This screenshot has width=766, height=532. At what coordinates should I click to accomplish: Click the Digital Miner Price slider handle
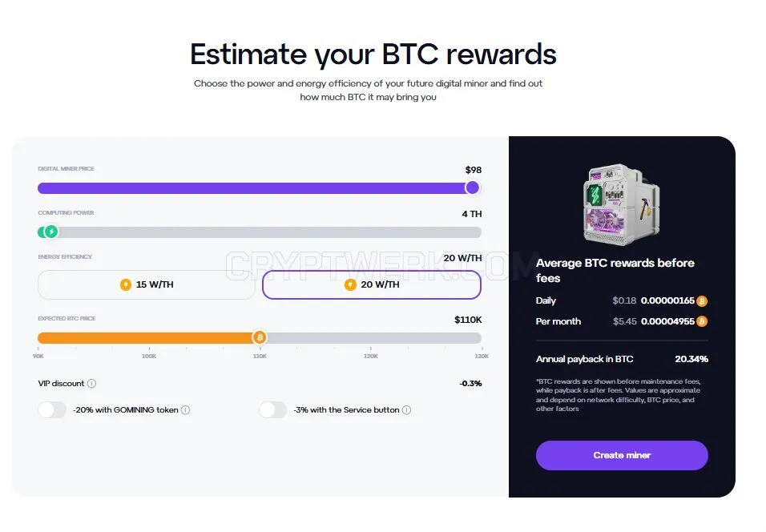[x=473, y=187]
